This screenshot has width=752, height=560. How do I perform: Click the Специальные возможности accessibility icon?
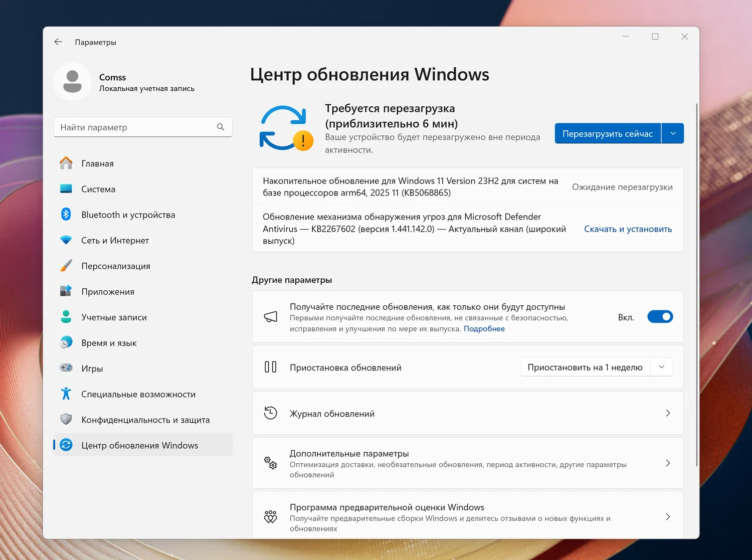point(66,394)
